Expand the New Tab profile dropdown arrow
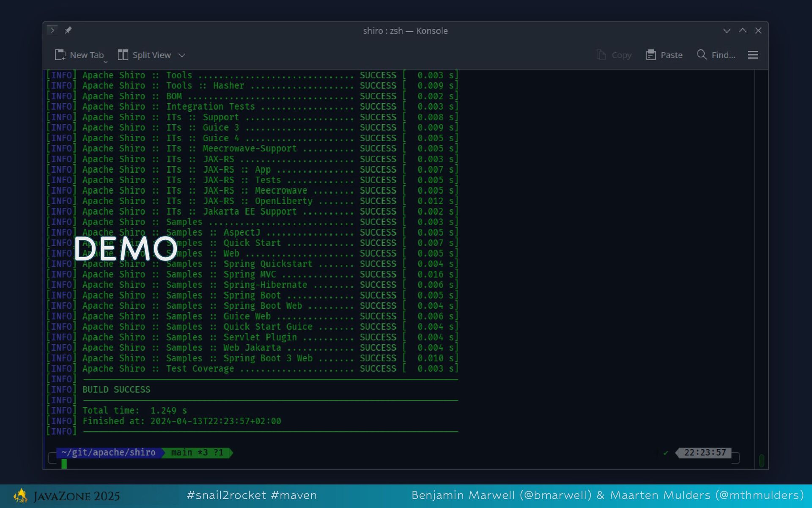Screen dimensions: 812x508 coord(106,62)
